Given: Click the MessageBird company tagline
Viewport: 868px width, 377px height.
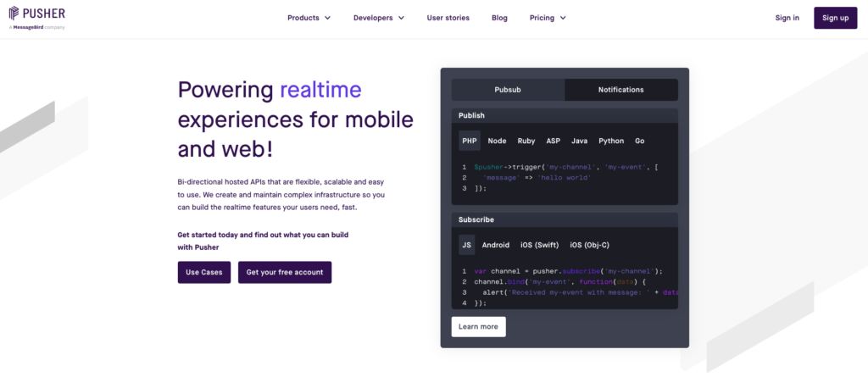Looking at the screenshot, I should click(x=36, y=27).
